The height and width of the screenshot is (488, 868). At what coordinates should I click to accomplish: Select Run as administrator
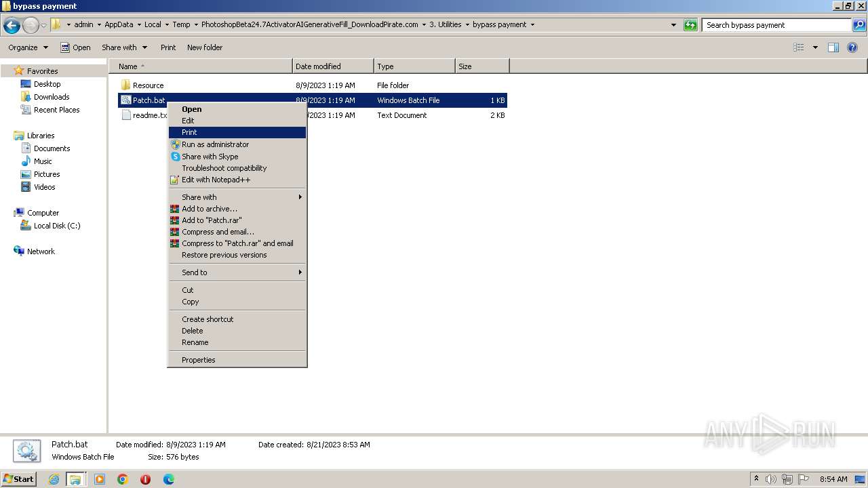pos(237,144)
